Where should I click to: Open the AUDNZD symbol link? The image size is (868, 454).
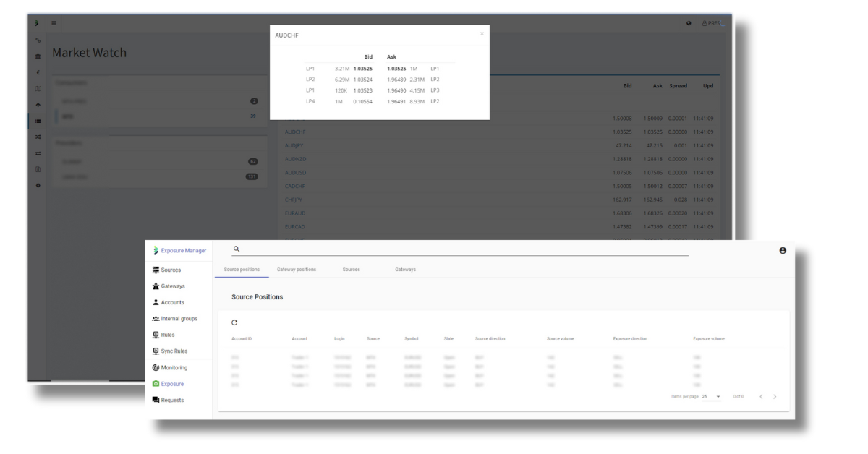click(x=296, y=158)
